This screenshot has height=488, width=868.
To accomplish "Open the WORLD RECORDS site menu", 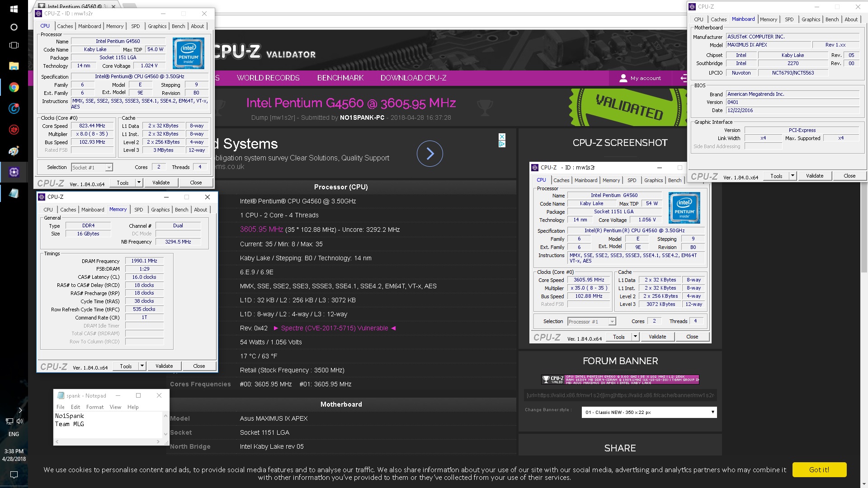I will point(268,78).
